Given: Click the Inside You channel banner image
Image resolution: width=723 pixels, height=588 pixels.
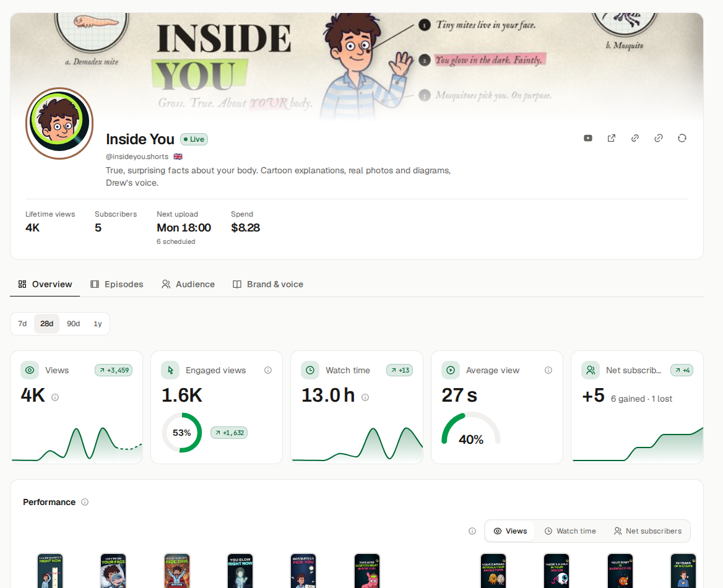Looking at the screenshot, I should coord(357,67).
